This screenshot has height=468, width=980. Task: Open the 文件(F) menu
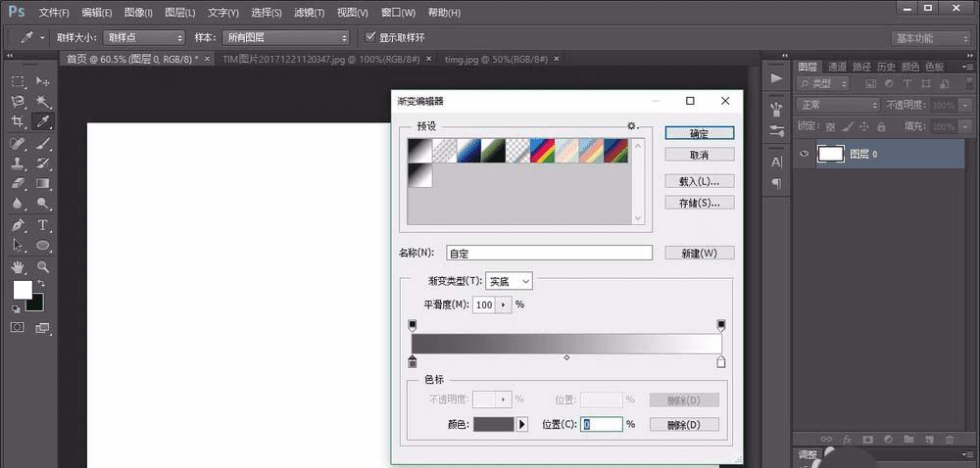[54, 13]
